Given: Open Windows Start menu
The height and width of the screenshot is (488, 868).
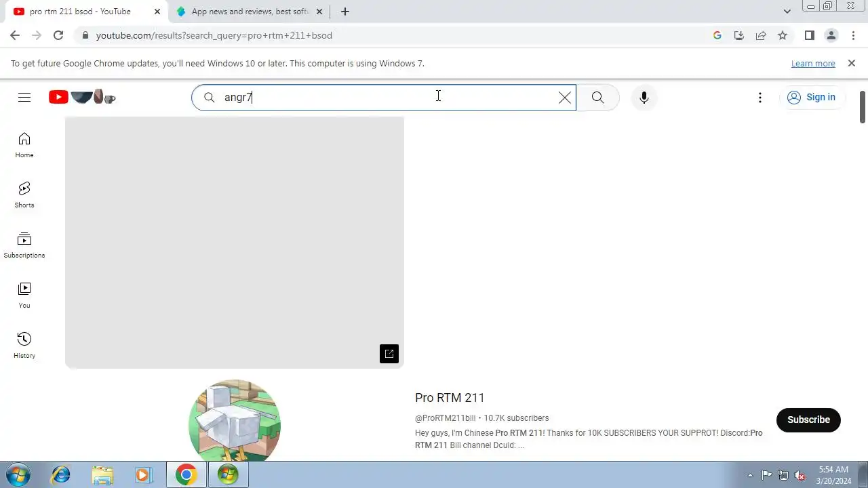Looking at the screenshot, I should pyautogui.click(x=18, y=475).
